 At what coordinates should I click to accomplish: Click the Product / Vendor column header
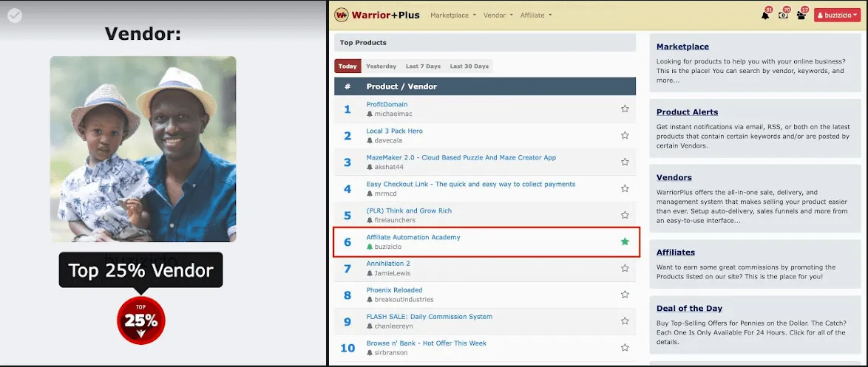(401, 86)
